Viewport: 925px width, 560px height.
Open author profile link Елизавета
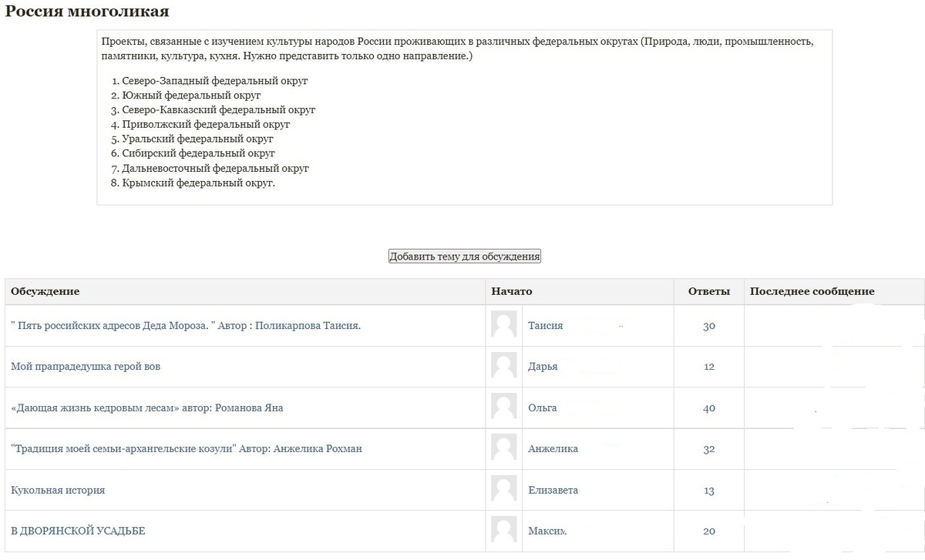click(553, 490)
